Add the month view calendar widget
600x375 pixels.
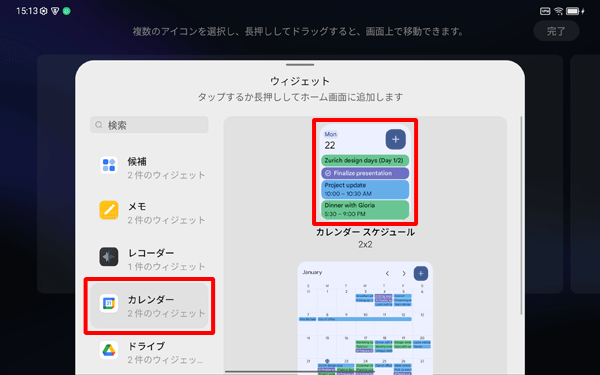365,318
